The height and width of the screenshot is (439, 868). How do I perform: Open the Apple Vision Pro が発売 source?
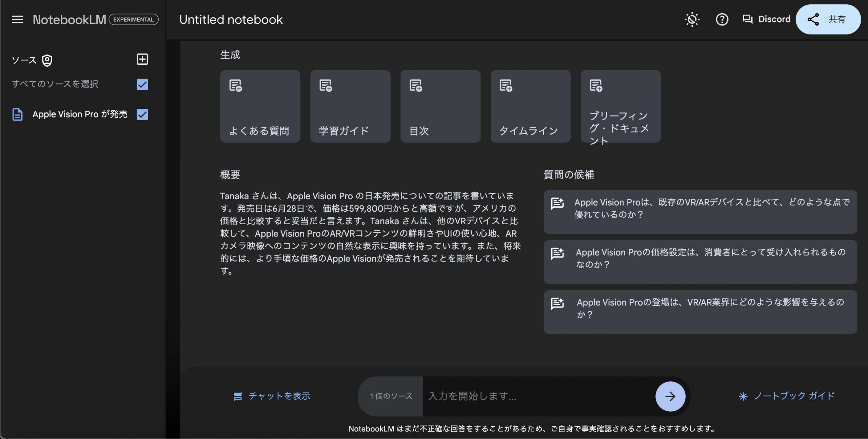coord(80,114)
